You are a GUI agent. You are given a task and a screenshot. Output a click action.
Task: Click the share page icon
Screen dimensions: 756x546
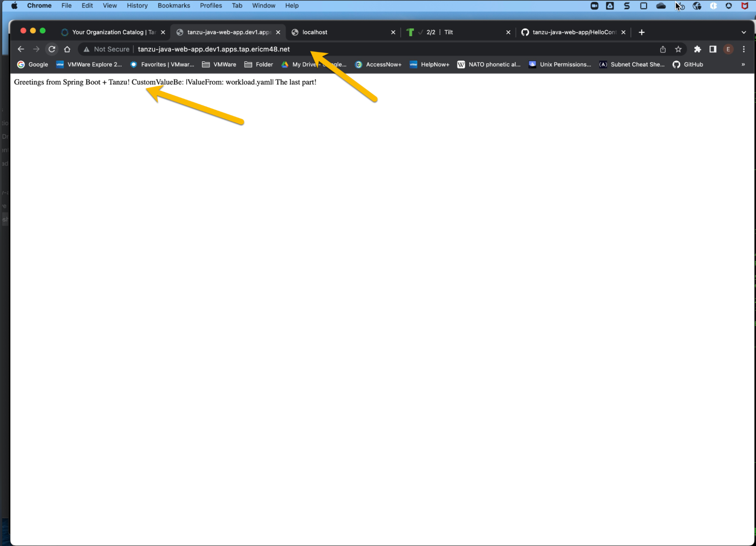coord(663,49)
